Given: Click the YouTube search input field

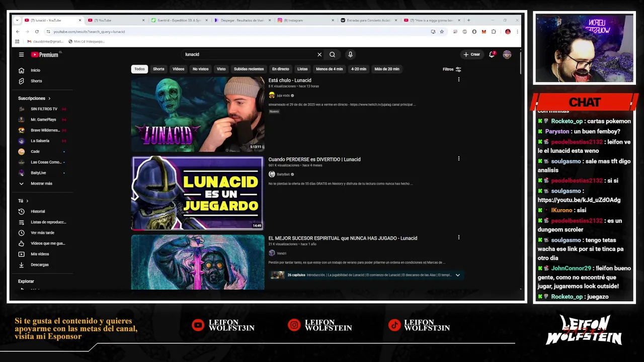Looking at the screenshot, I should coord(249,54).
